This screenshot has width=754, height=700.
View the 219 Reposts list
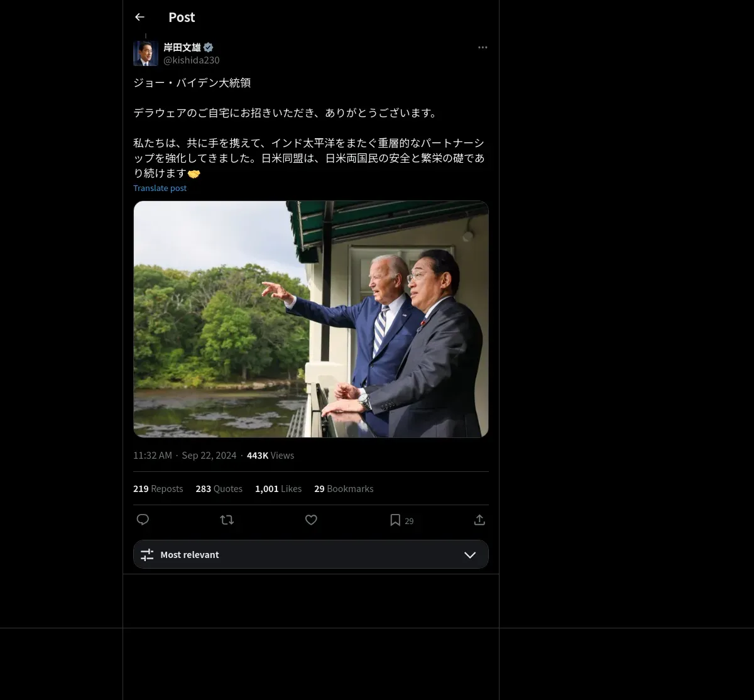pyautogui.click(x=158, y=488)
